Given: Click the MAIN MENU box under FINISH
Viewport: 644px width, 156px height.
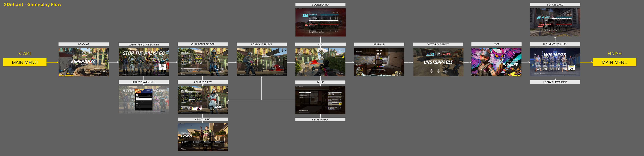Looking at the screenshot, I should pyautogui.click(x=614, y=62).
